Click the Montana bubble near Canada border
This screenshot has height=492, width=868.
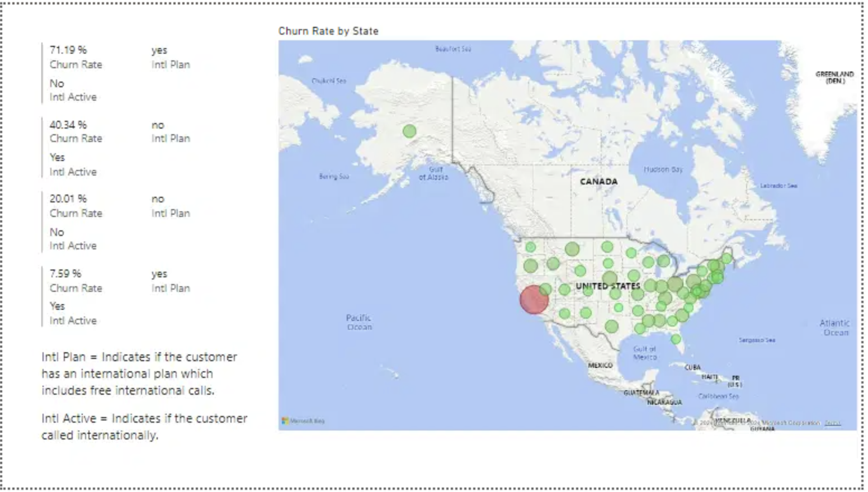coord(572,249)
